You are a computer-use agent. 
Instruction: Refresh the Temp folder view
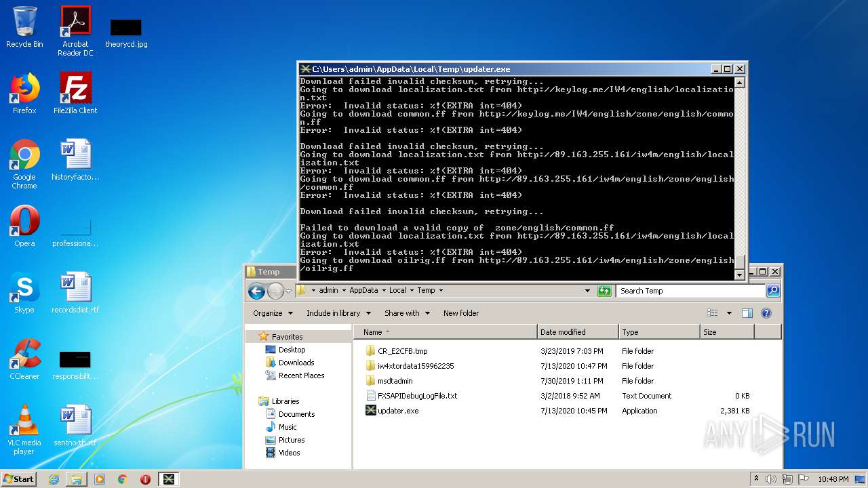click(x=604, y=291)
